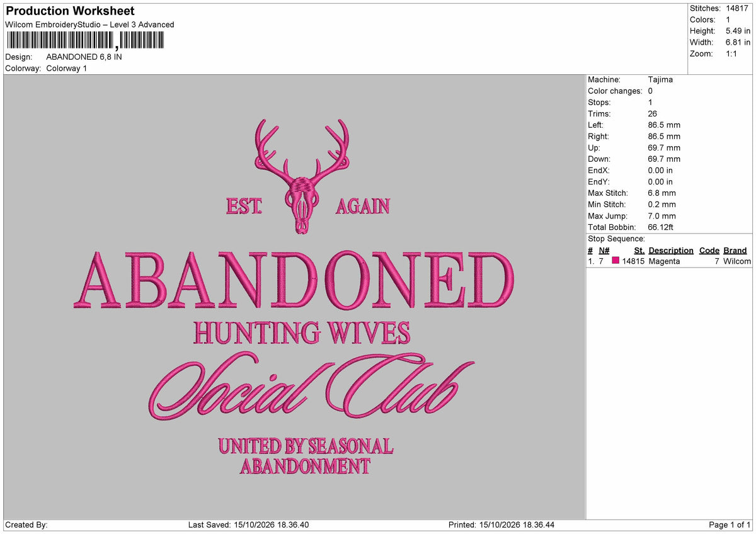Click 'Wilcom EmbroideryStudio – Level 3 Advanced' text
The height and width of the screenshot is (534, 756).
(x=89, y=25)
